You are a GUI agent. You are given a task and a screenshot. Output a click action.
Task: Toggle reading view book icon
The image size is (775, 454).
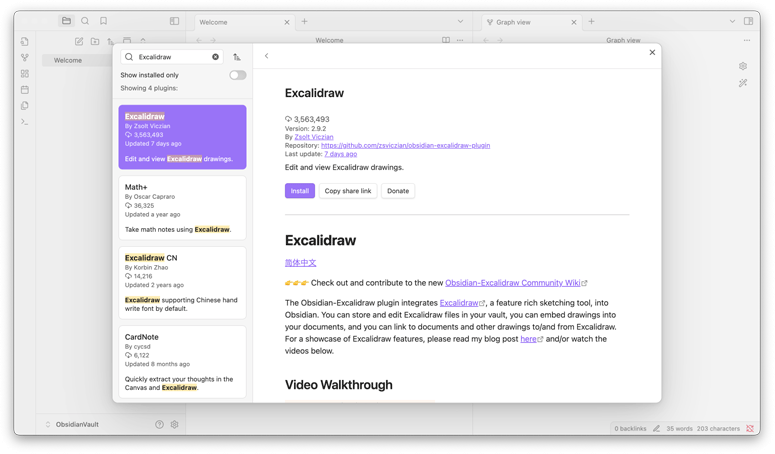click(446, 40)
